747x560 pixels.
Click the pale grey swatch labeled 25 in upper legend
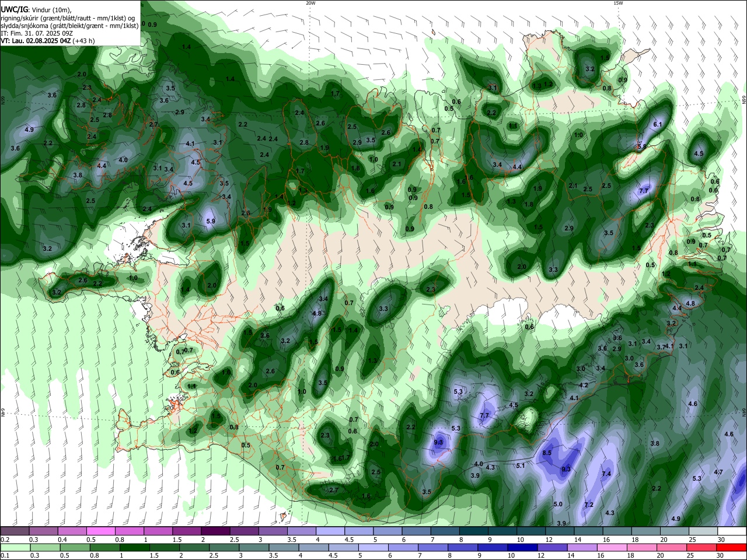click(703, 531)
